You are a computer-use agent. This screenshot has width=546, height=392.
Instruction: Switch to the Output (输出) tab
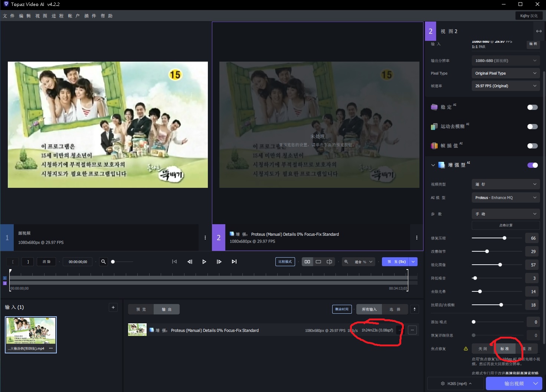(x=167, y=309)
